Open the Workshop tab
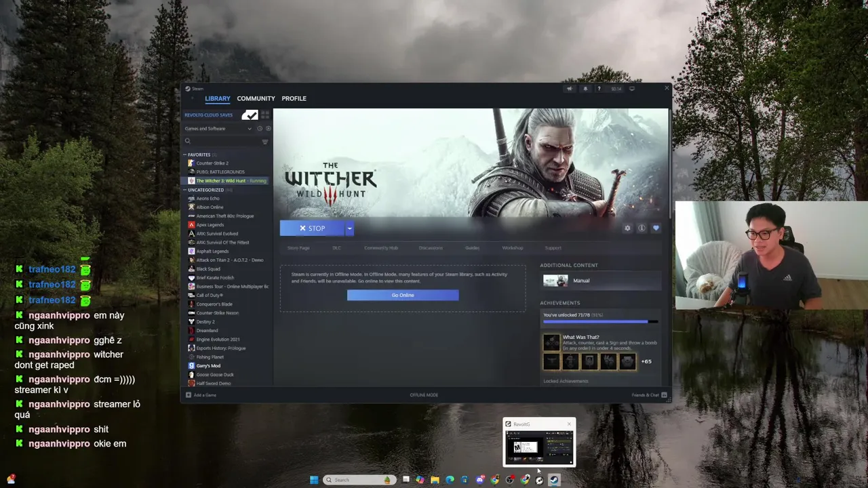868x488 pixels. 513,248
